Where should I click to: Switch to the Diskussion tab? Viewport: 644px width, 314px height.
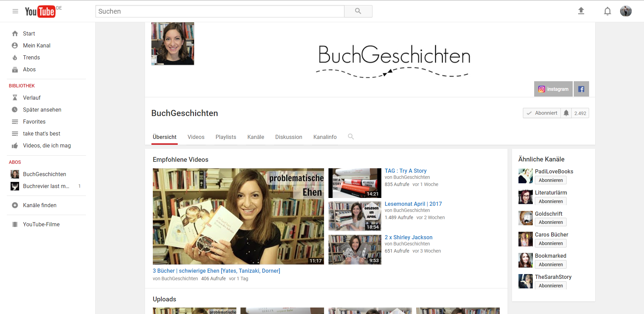click(x=289, y=137)
